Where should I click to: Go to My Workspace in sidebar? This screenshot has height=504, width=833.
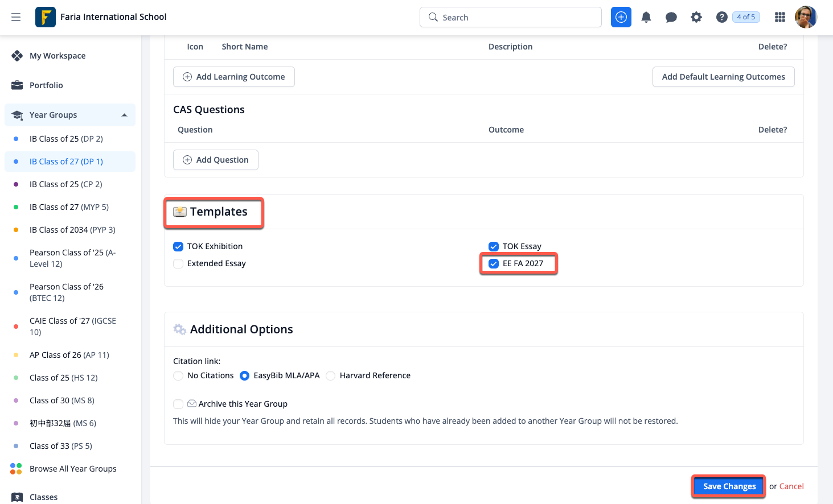pyautogui.click(x=58, y=56)
